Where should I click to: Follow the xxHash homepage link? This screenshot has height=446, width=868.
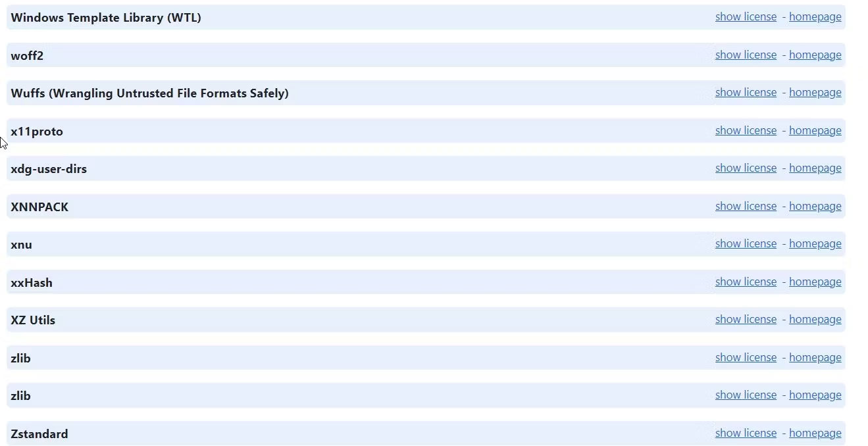(x=815, y=282)
